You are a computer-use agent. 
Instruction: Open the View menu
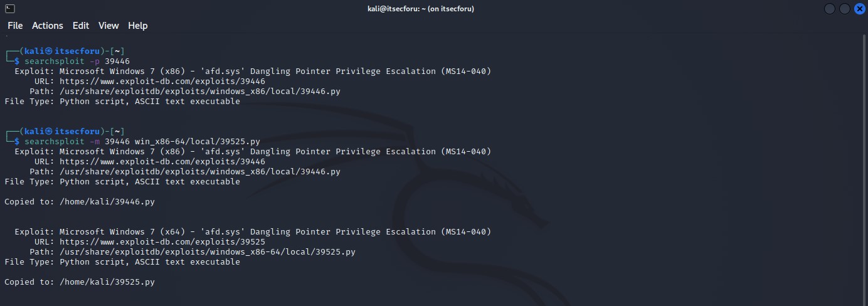coord(109,26)
